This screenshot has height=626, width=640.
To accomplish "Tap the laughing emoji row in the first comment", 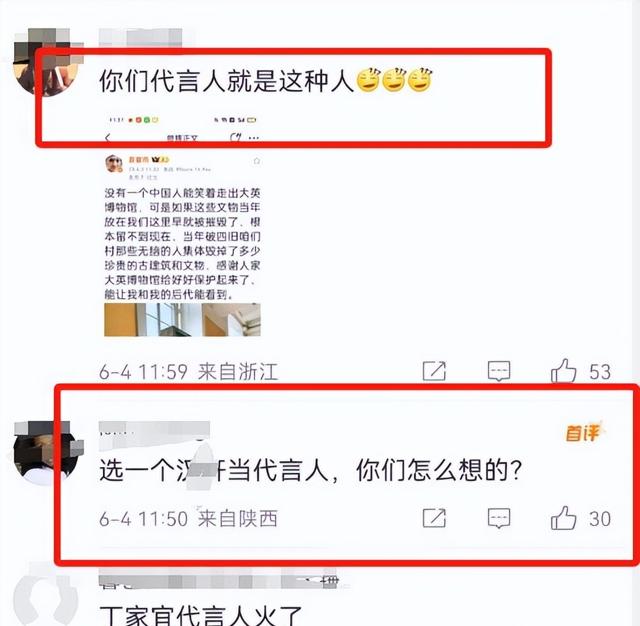I will pyautogui.click(x=394, y=80).
